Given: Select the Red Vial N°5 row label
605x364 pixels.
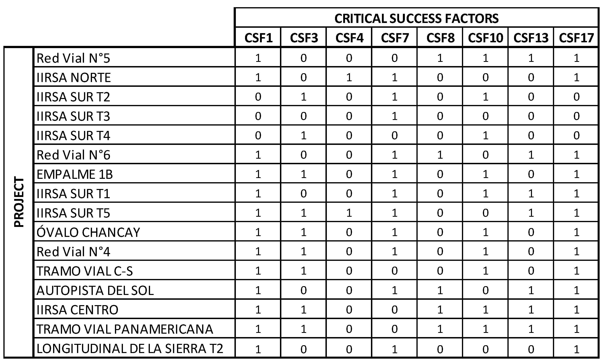Looking at the screenshot, I should (134, 57).
